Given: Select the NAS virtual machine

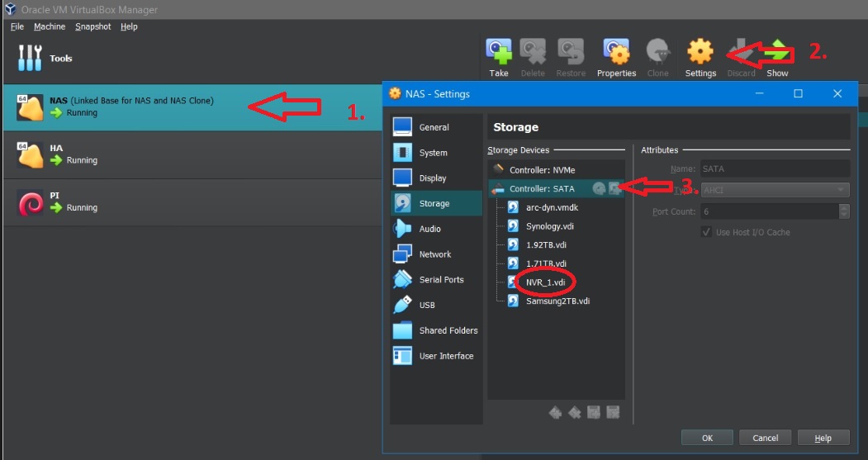Looking at the screenshot, I should (192, 107).
